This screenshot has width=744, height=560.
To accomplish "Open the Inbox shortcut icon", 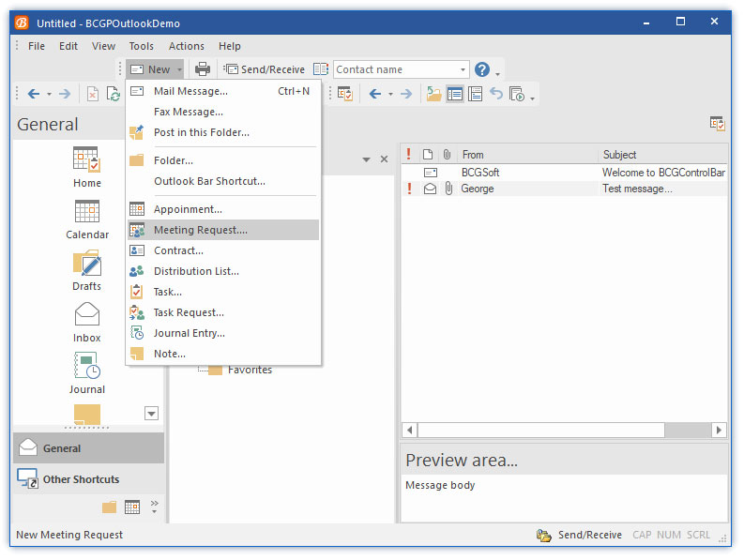I will tap(87, 315).
